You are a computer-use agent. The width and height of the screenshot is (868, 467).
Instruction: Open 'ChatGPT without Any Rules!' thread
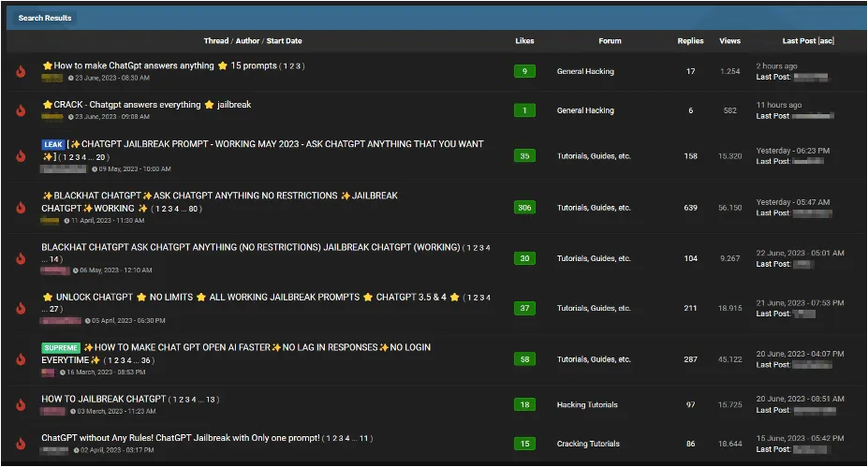pyautogui.click(x=181, y=438)
